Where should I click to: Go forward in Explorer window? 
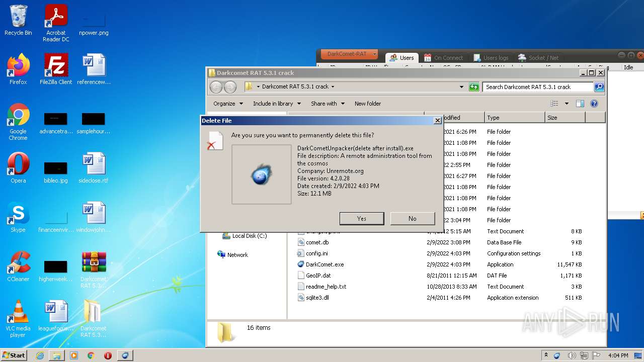click(x=230, y=87)
